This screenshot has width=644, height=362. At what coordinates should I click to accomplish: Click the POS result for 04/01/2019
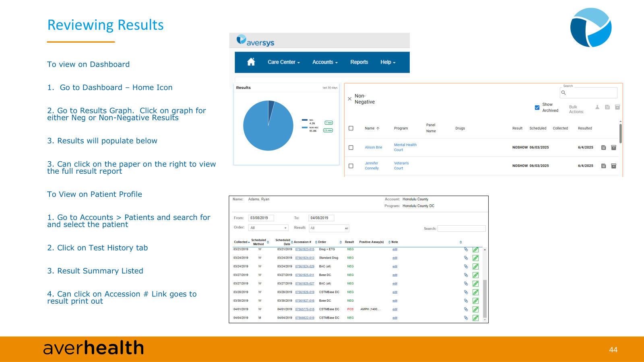pyautogui.click(x=350, y=309)
